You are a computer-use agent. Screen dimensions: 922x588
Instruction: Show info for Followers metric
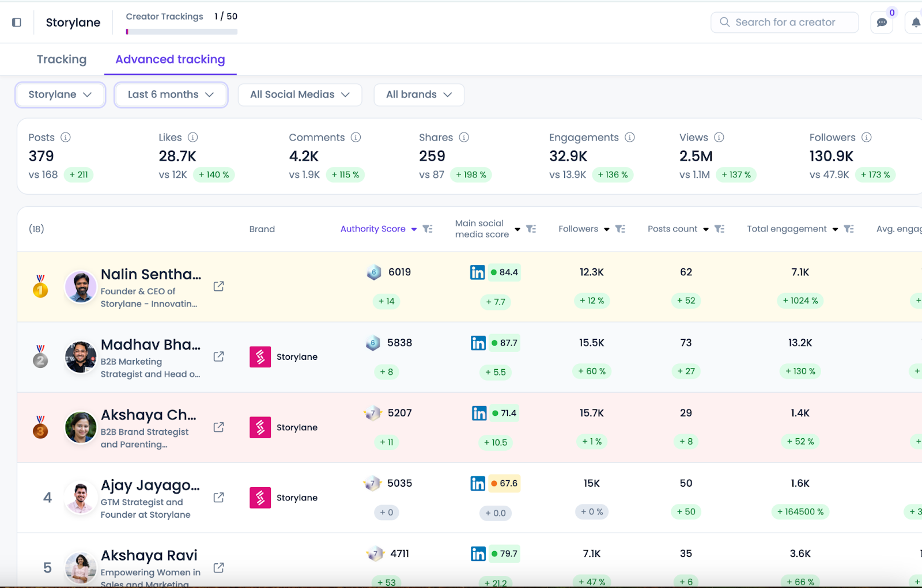[867, 137]
